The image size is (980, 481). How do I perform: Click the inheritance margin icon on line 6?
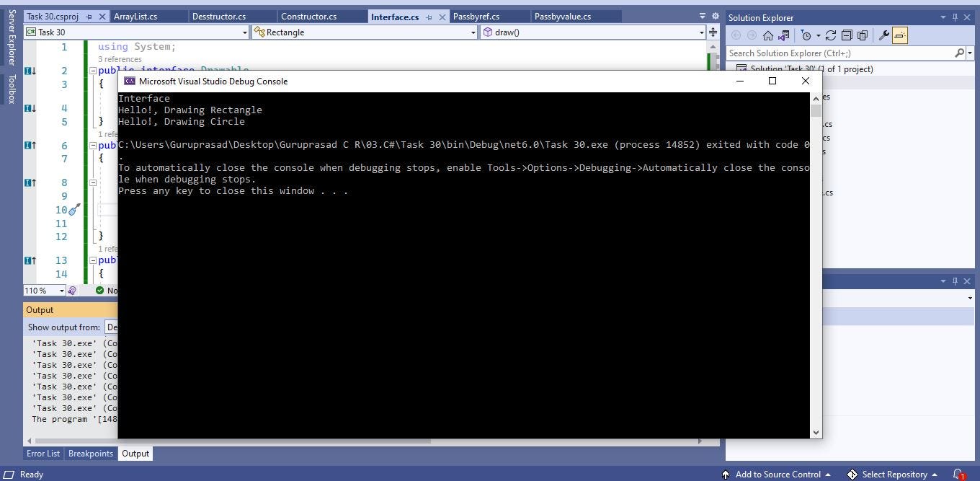pos(30,146)
